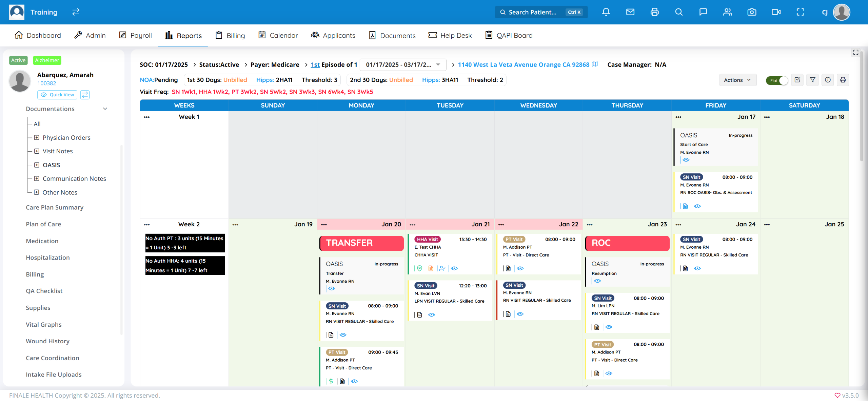Open the mail envelope icon
868x401 pixels.
630,12
